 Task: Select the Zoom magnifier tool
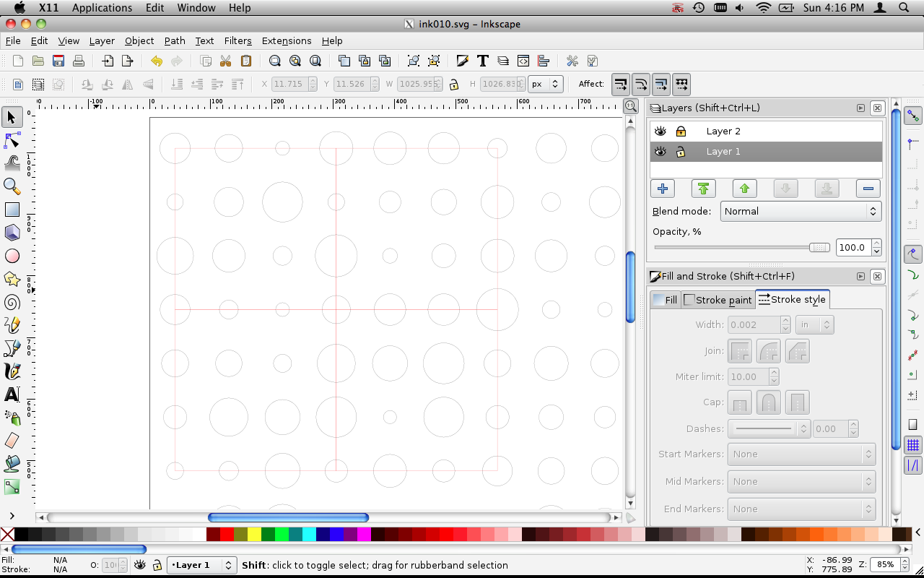pos(12,186)
